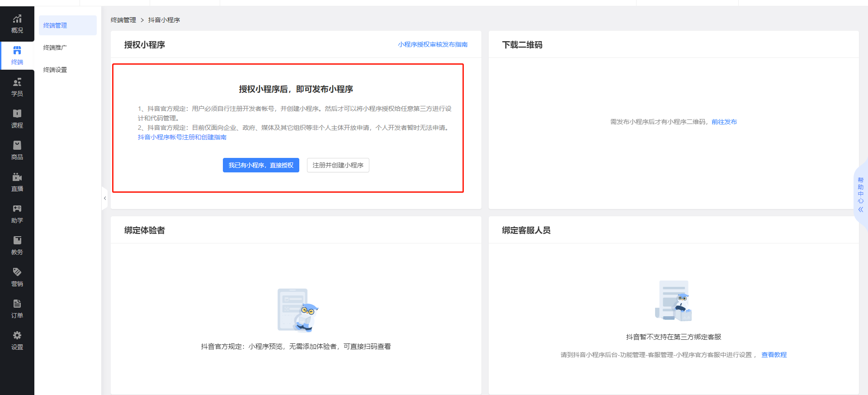The image size is (868, 395).
Task: Click the 下载二维码 card heading
Action: click(x=522, y=45)
